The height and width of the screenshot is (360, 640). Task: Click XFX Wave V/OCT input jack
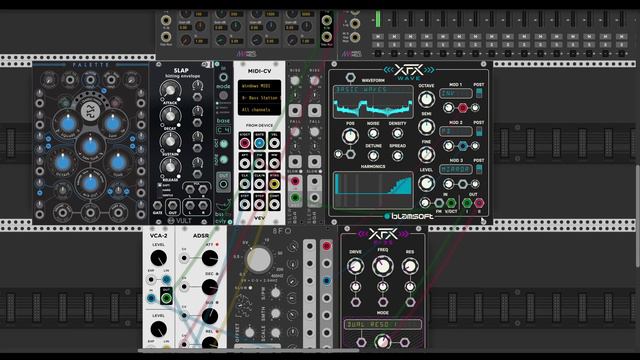tap(451, 203)
